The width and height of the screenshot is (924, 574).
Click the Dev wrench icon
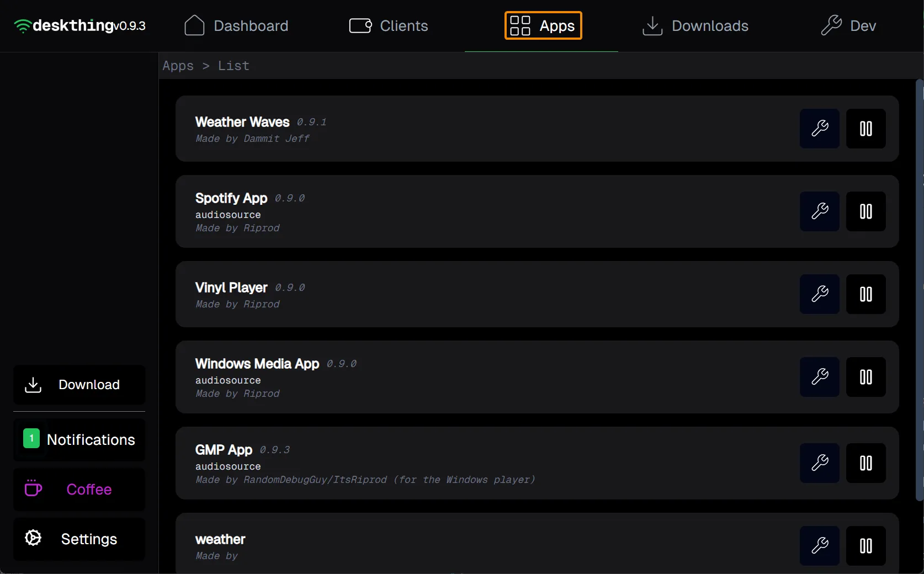click(x=831, y=25)
